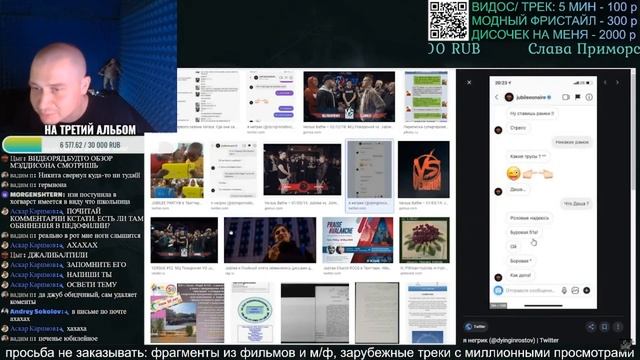Click the info icon in chat header

click(x=589, y=97)
